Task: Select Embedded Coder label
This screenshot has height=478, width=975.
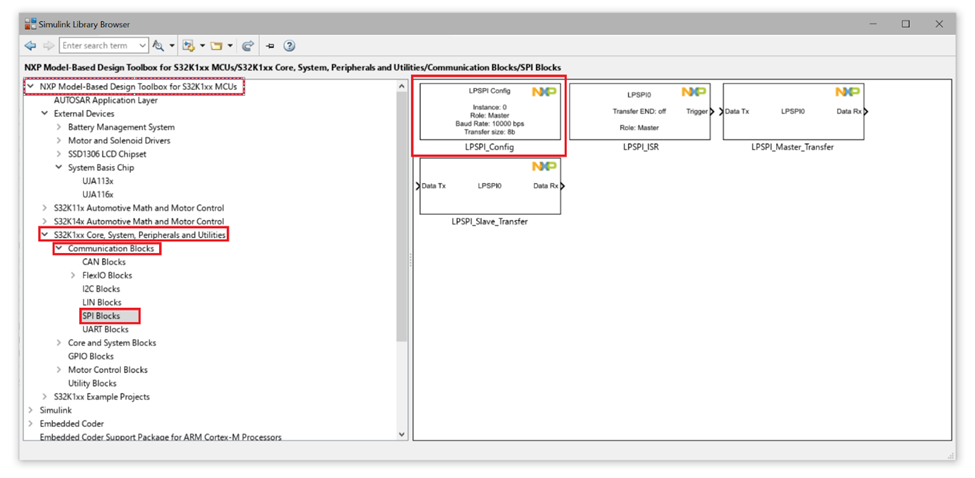Action: (72, 424)
